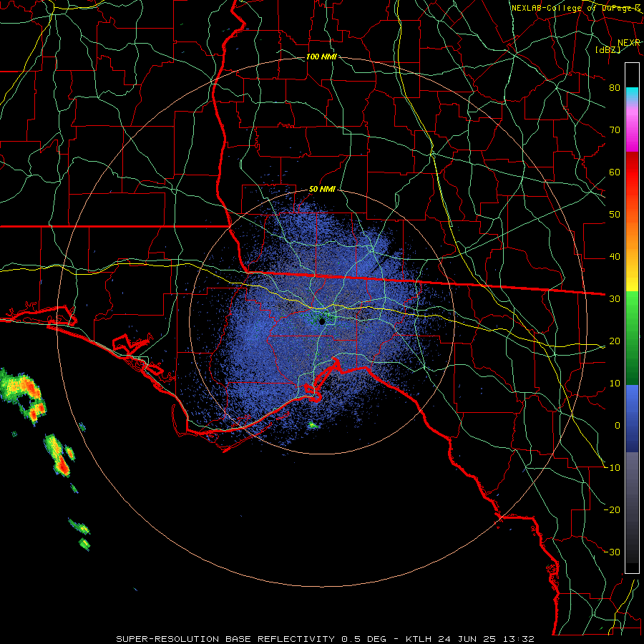Click the KTLH station identifier in the caption
Viewport: 644px width, 644px height.
tap(420, 639)
